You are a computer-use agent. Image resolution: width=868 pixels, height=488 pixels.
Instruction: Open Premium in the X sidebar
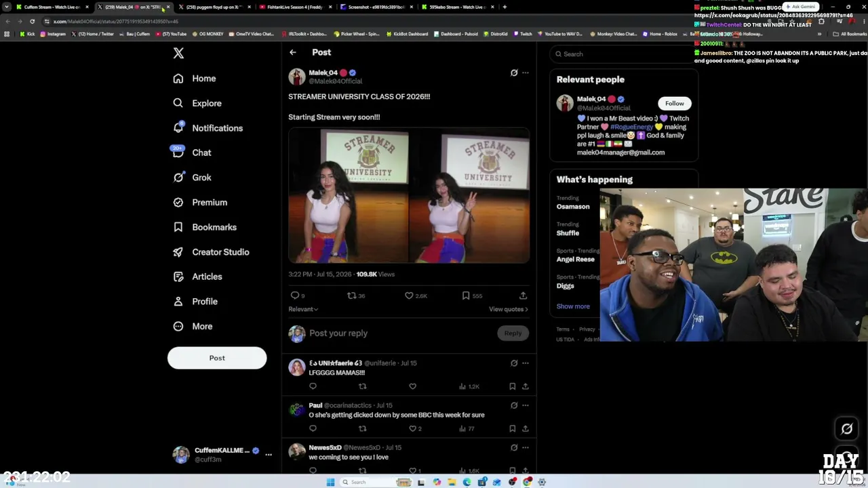coord(200,202)
